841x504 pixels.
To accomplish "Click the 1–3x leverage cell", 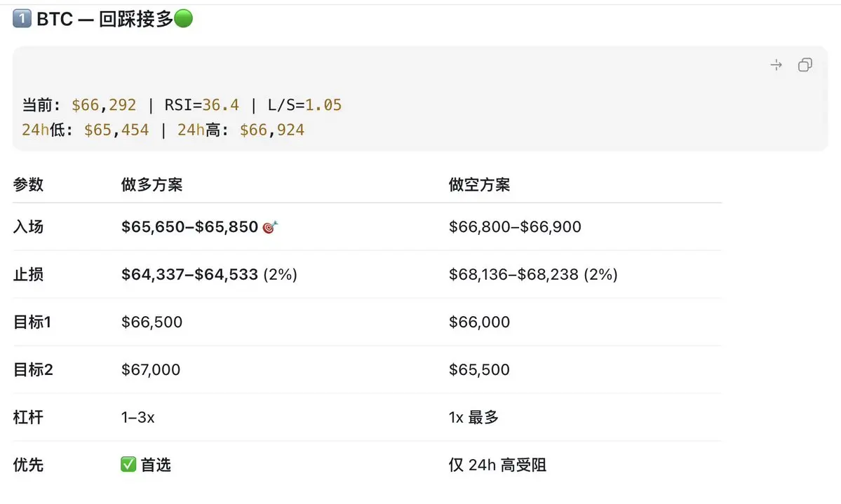I will pos(138,417).
